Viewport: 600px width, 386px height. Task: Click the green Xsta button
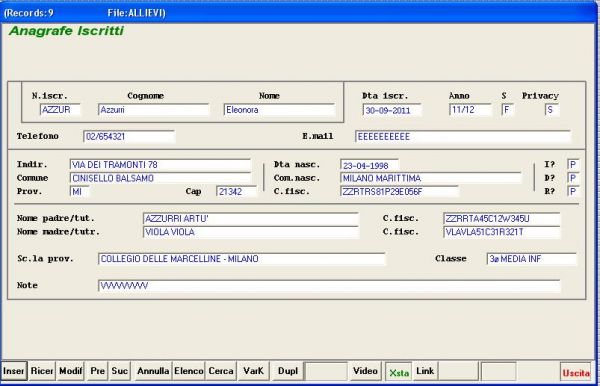pyautogui.click(x=399, y=371)
